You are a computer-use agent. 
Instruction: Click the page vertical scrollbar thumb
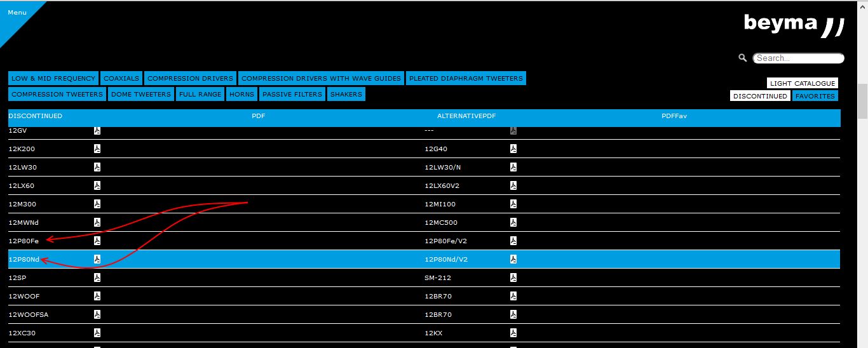[x=862, y=101]
